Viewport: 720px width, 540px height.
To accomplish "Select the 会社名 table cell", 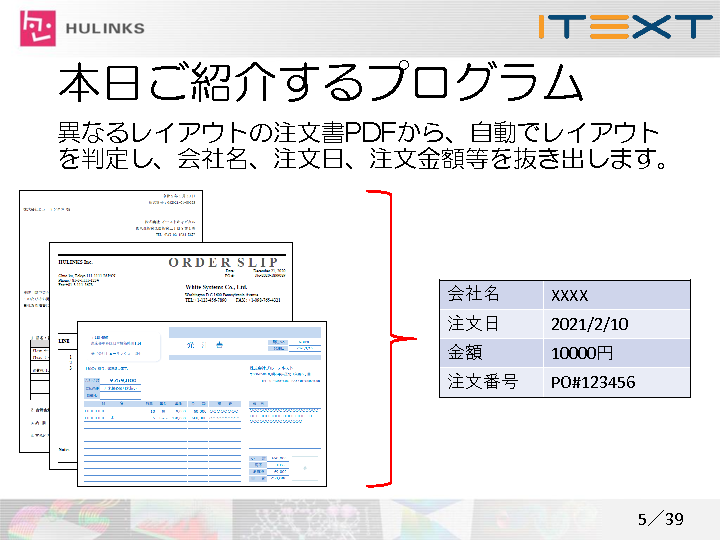I will pos(492,295).
